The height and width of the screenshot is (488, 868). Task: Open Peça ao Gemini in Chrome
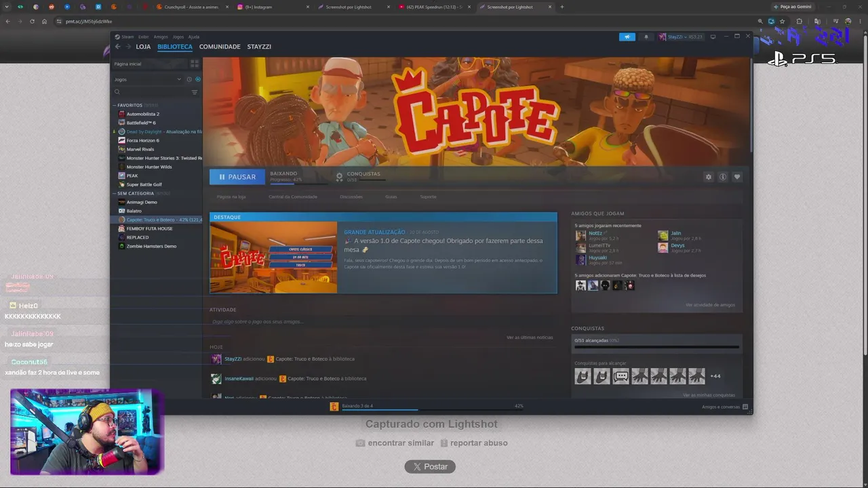pyautogui.click(x=792, y=7)
